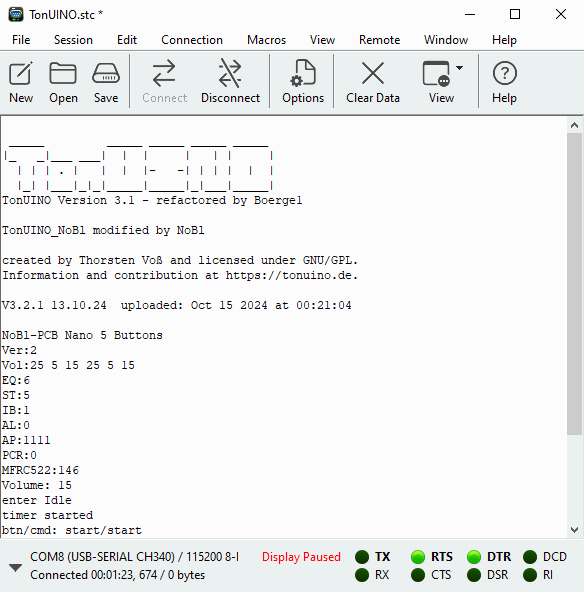Open the Options settings icon
584x592 pixels.
tap(303, 82)
